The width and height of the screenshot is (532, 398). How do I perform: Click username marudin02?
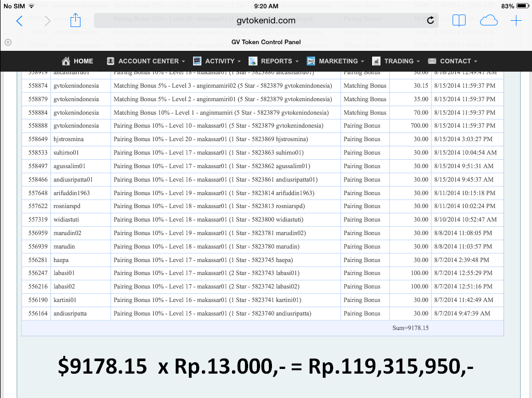pos(67,233)
